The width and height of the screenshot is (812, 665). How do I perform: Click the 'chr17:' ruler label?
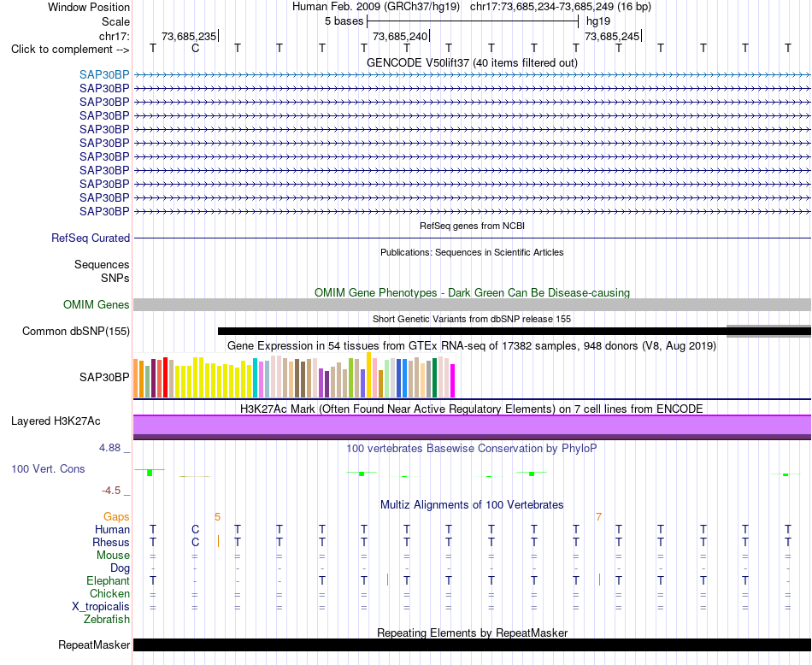114,36
